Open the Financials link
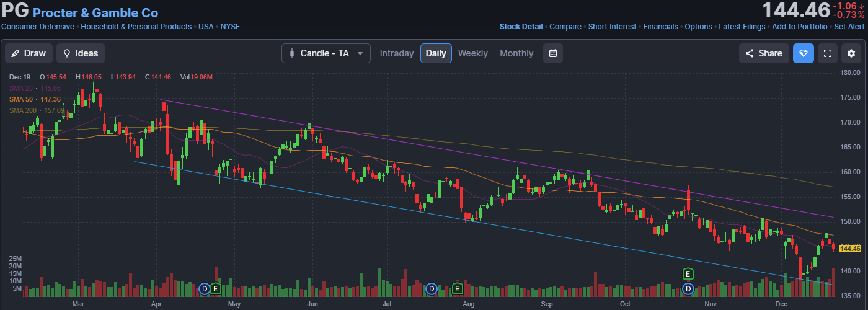This screenshot has height=310, width=868. [660, 27]
